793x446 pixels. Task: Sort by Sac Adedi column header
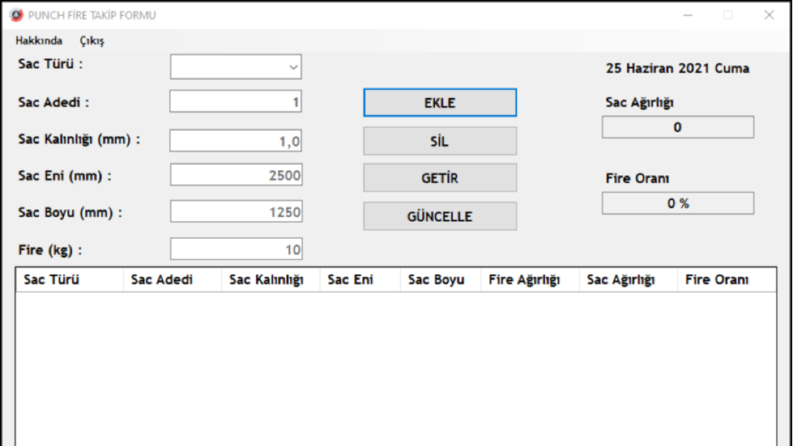[172, 280]
